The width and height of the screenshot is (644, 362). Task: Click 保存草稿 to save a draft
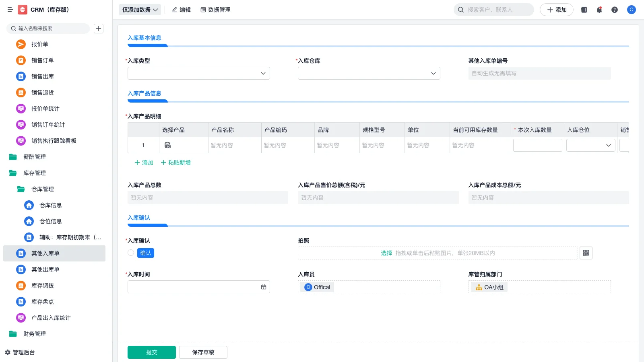click(x=203, y=352)
